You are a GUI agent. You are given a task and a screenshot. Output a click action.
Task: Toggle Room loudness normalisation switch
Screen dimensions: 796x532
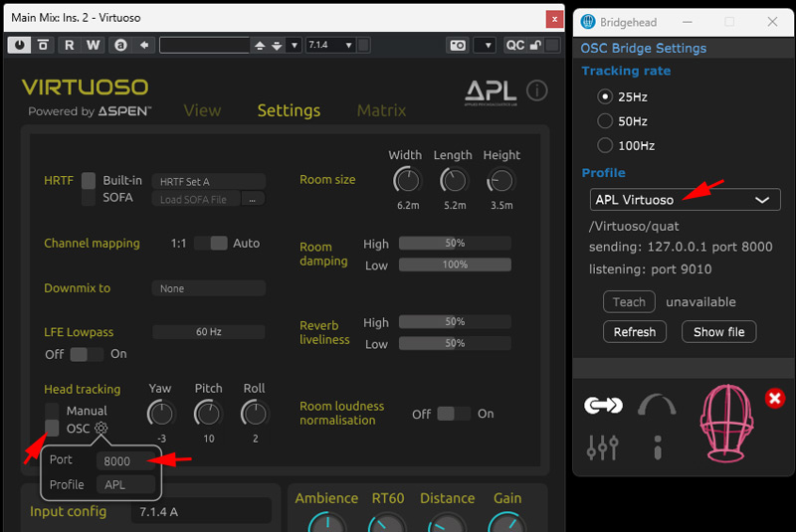coord(455,414)
